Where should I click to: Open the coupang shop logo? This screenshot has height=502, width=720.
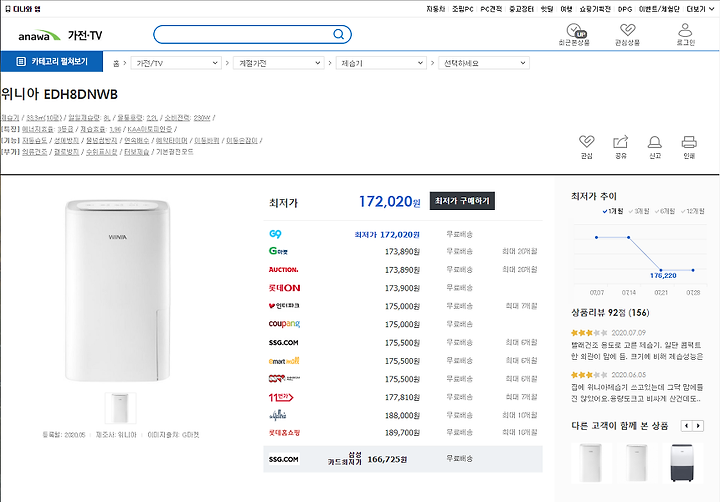point(284,324)
